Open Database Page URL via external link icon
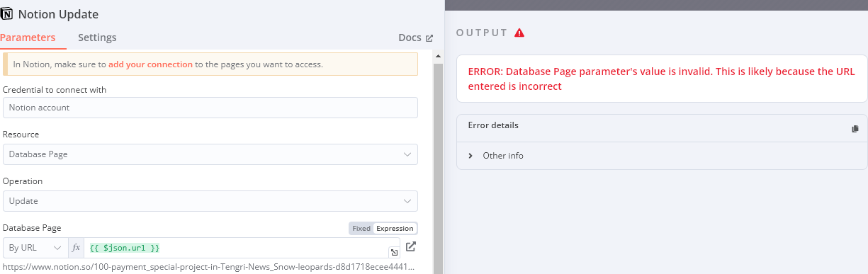Screen dimensions: 868x274 pos(410,247)
